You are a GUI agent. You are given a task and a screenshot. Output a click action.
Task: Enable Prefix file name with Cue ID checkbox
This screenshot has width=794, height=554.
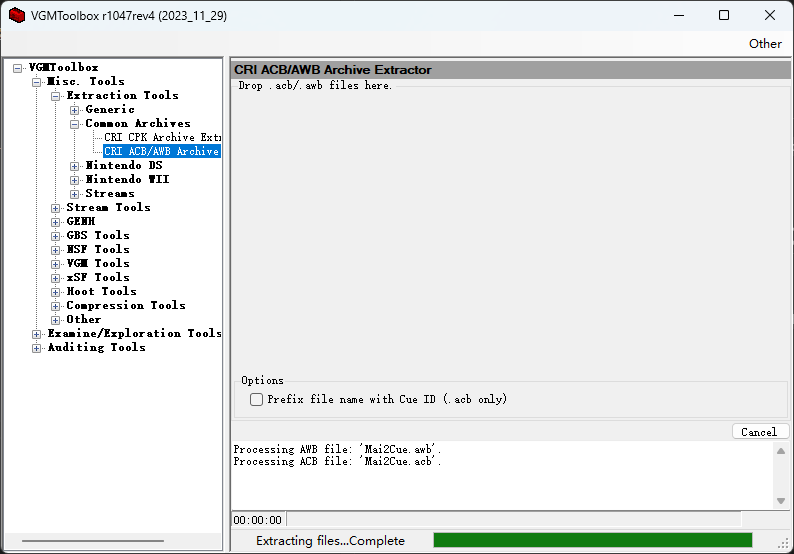pyautogui.click(x=257, y=399)
